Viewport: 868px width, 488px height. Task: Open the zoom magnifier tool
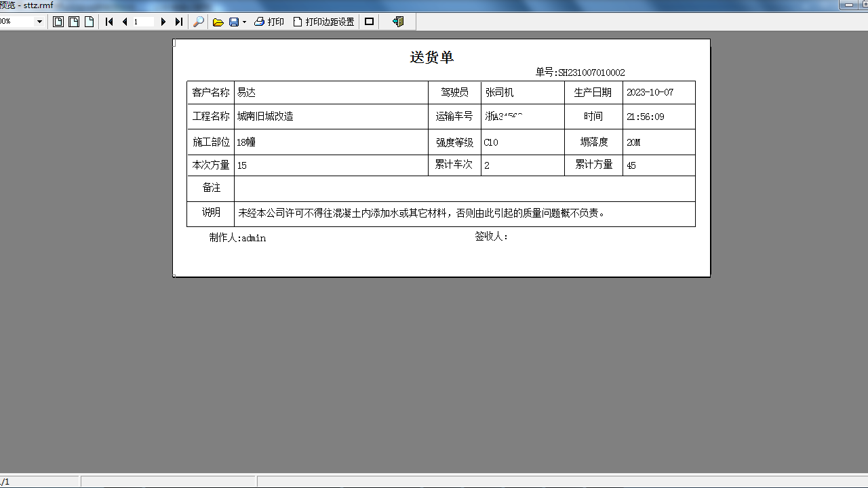tap(199, 22)
